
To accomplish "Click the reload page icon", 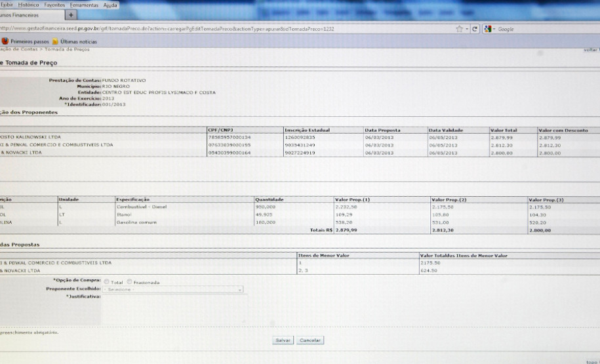I will tap(474, 29).
